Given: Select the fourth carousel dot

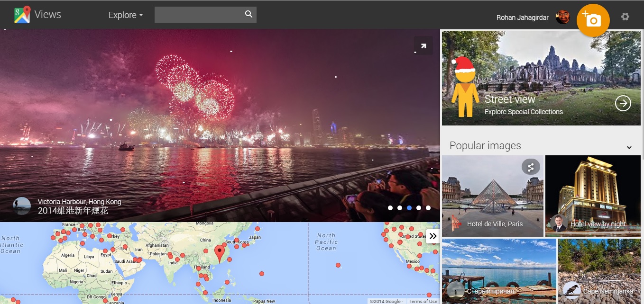Looking at the screenshot, I should (419, 208).
